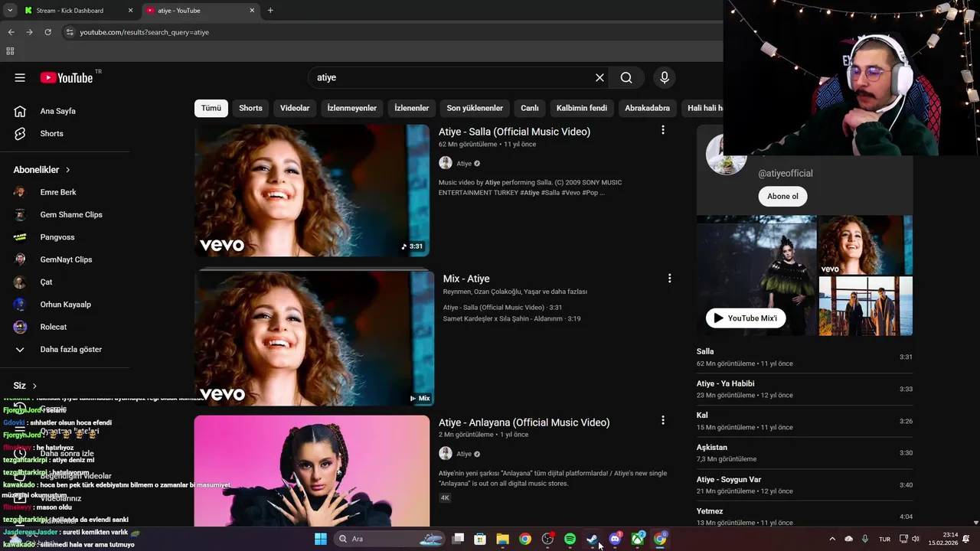This screenshot has width=980, height=551.
Task: Open Task View on the taskbar
Action: coord(458,539)
